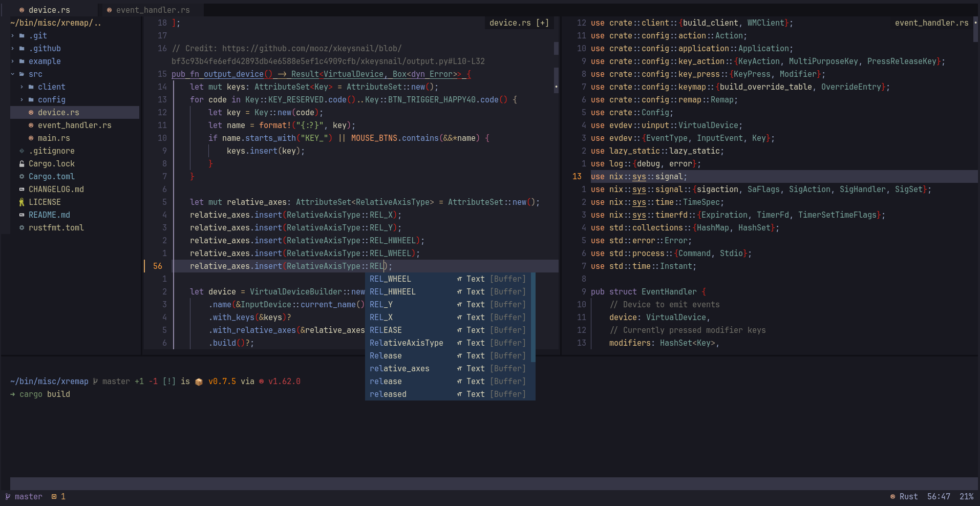
Task: Expand the client folder chevron
Action: coord(22,87)
